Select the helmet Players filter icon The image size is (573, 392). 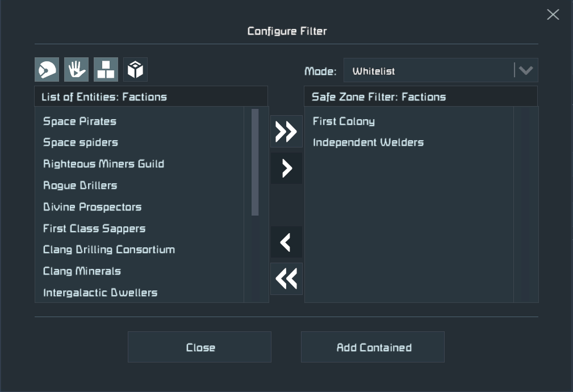point(47,70)
